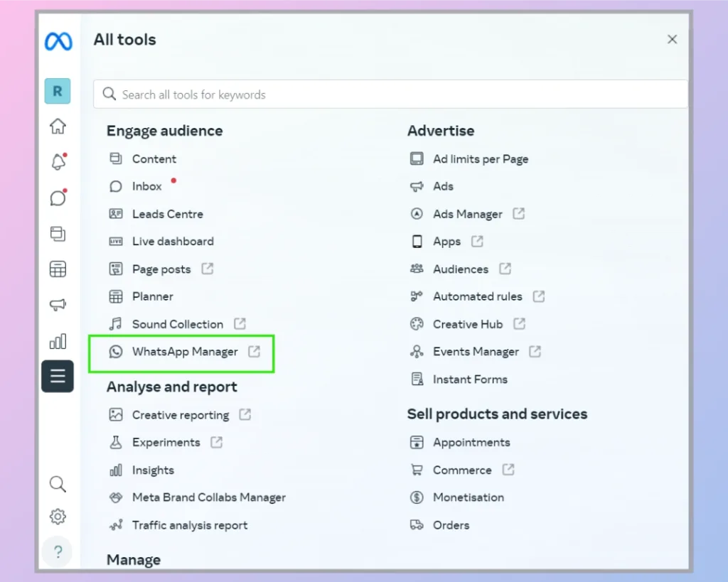728x582 pixels.
Task: Click the Apps phone icon
Action: (x=417, y=242)
